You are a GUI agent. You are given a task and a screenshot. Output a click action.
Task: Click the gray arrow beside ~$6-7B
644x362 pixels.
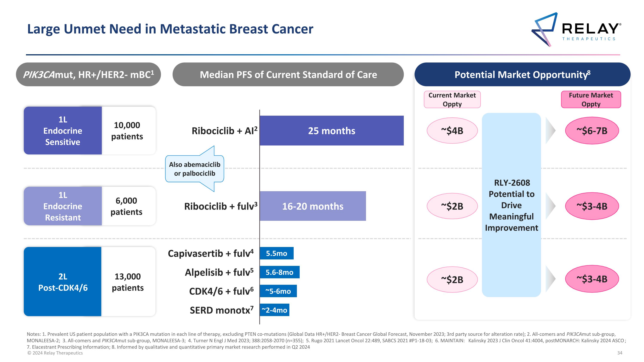pyautogui.click(x=550, y=130)
